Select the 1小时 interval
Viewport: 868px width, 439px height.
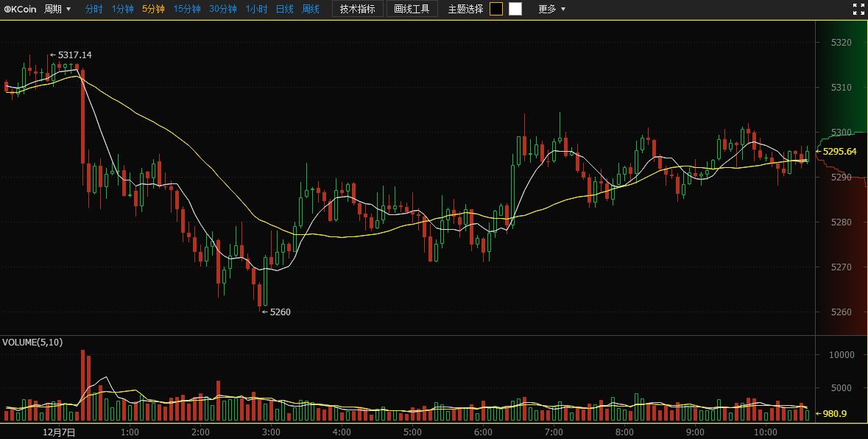[x=256, y=9]
